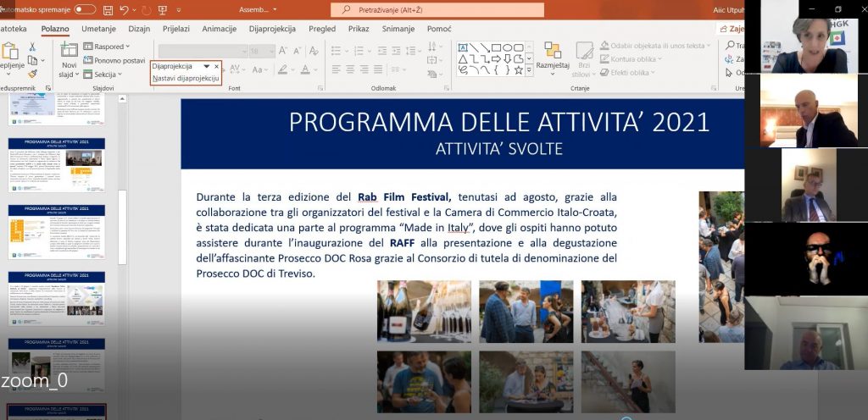This screenshot has width=868, height=420.
Task: Open the Umetanje ribbon tab
Action: [x=98, y=29]
